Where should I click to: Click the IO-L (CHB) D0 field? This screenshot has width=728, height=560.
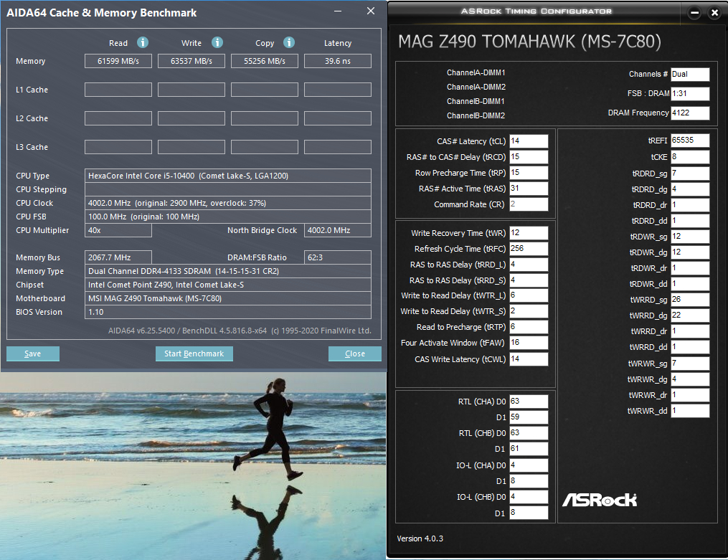click(x=529, y=497)
